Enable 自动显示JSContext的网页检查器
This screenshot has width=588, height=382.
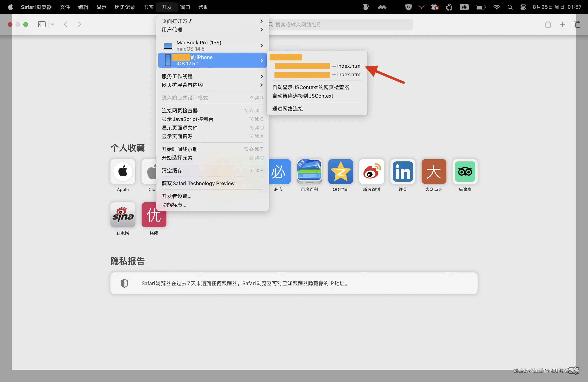[x=311, y=87]
